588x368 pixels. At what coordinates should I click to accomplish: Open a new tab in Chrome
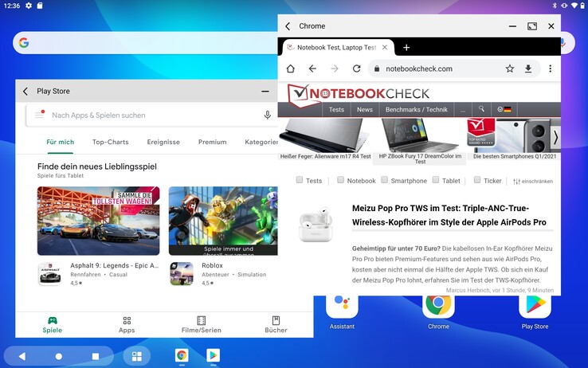tap(406, 48)
